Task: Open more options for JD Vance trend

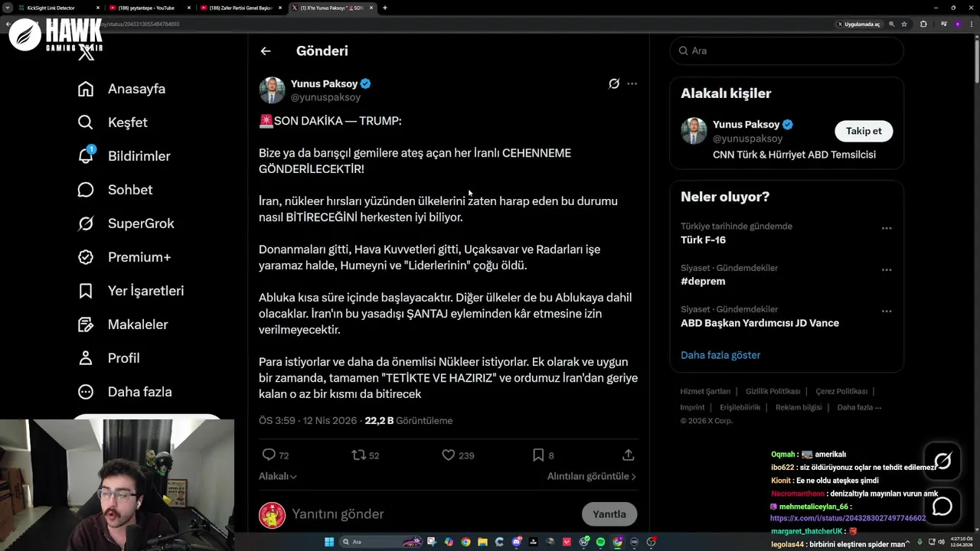Action: click(887, 311)
